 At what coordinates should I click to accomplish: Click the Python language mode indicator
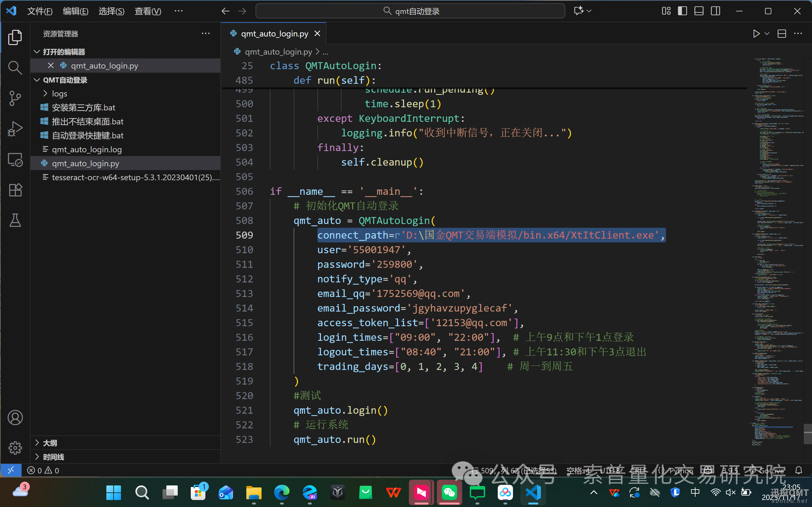(681, 471)
